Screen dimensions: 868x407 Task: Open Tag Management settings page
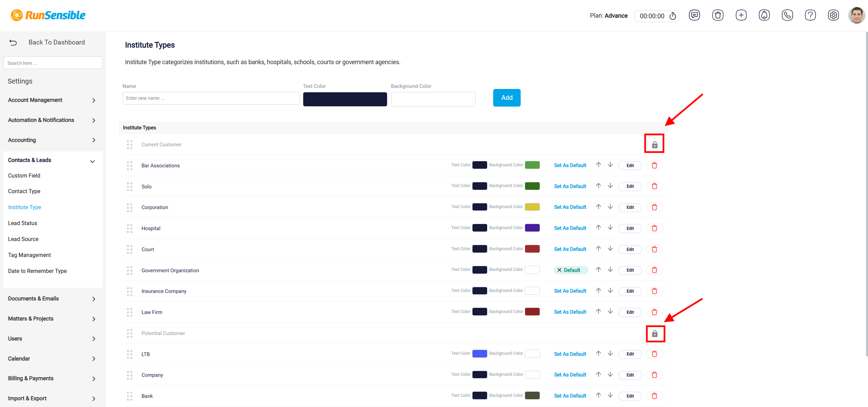tap(30, 255)
